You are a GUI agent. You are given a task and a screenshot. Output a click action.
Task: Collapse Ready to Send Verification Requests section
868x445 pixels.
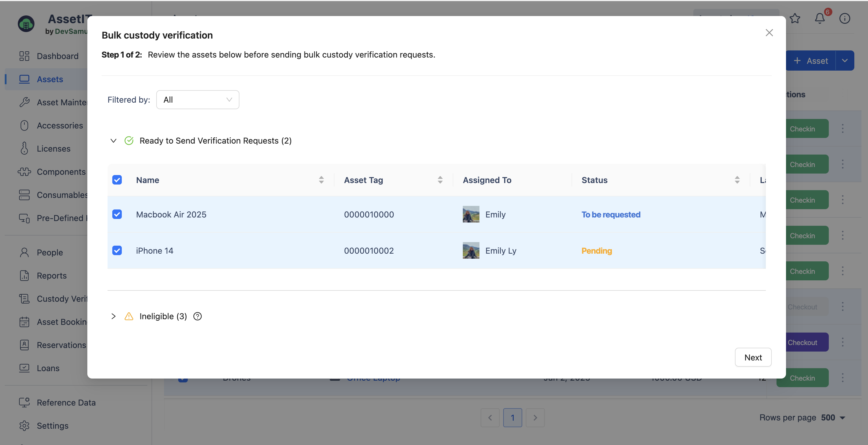113,141
